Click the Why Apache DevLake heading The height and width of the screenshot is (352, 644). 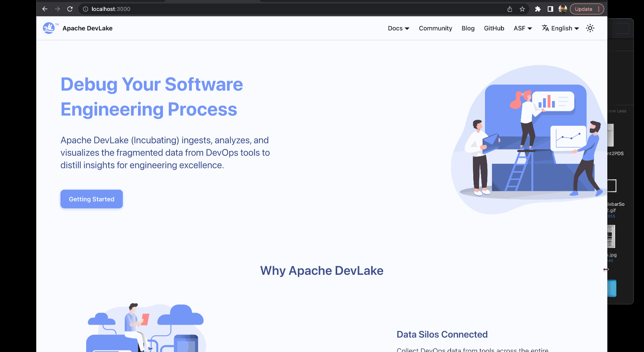pos(322,271)
